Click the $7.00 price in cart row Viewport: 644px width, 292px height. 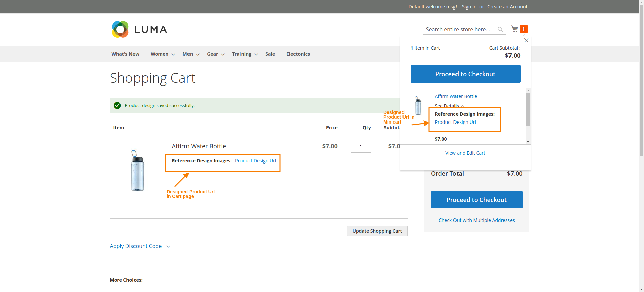click(x=330, y=146)
